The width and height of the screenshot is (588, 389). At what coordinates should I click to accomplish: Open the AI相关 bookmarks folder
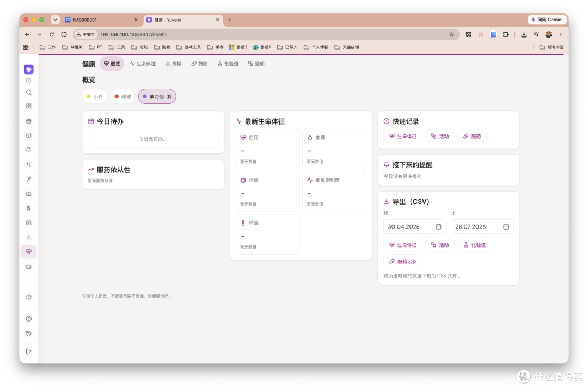pyautogui.click(x=72, y=47)
